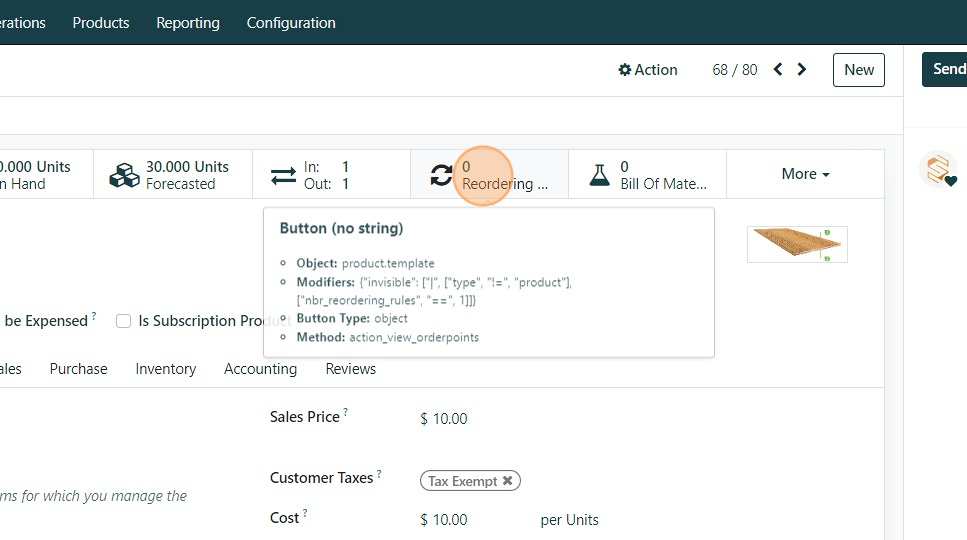Click the Reordering Rules refresh icon
Viewport: 967px width, 540px height.
tap(441, 176)
